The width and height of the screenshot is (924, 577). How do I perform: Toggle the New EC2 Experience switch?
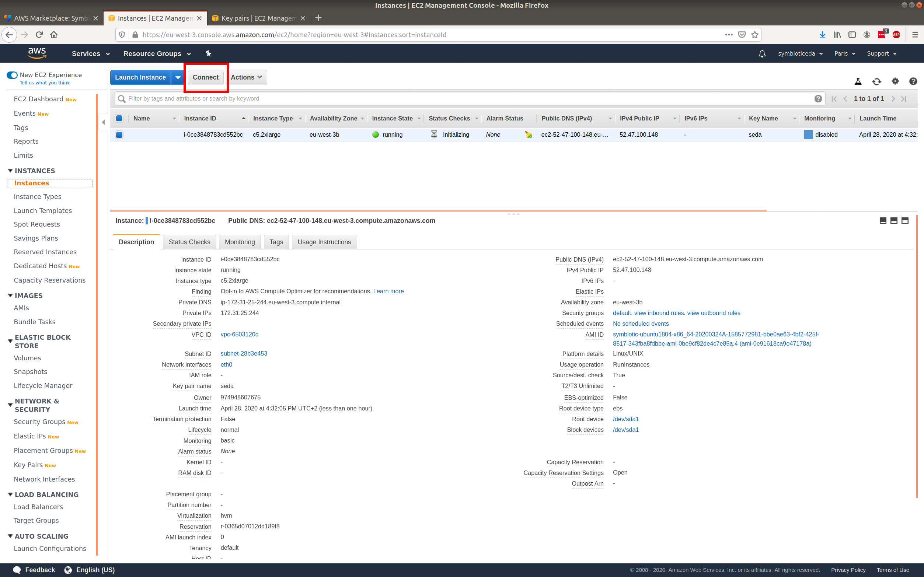12,75
